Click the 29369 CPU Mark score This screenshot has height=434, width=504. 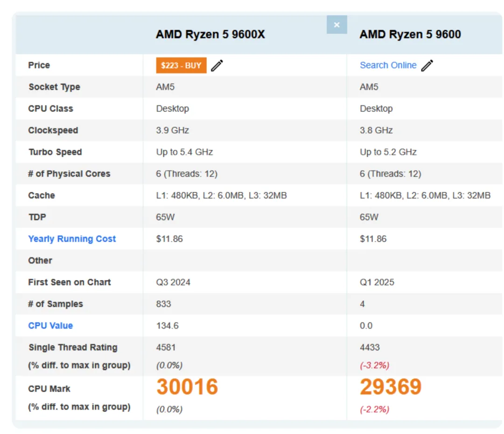click(x=390, y=386)
